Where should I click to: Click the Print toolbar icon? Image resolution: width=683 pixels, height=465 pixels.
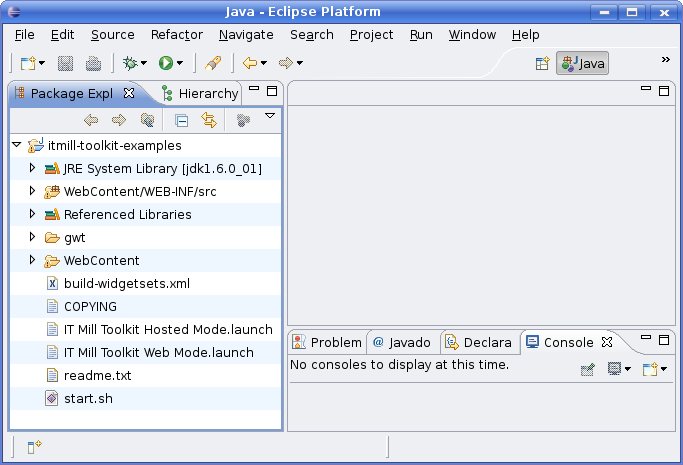coord(93,64)
